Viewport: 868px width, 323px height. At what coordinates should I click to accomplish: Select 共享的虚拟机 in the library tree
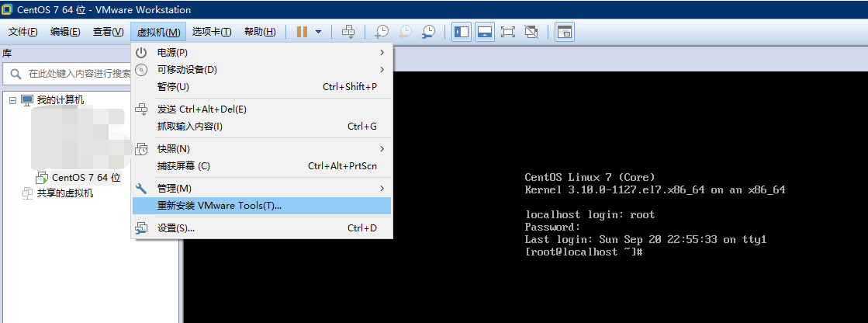(x=65, y=193)
